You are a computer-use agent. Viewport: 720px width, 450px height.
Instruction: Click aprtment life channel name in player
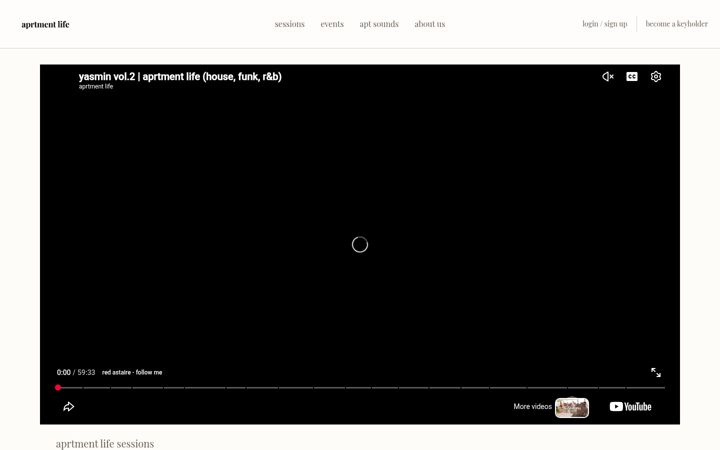click(96, 86)
